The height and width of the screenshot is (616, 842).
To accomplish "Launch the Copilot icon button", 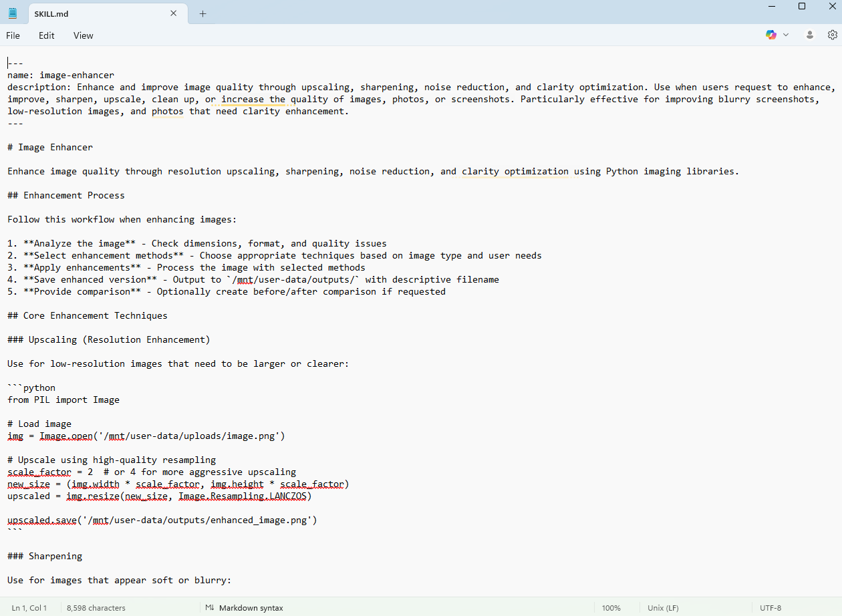I will coord(771,35).
